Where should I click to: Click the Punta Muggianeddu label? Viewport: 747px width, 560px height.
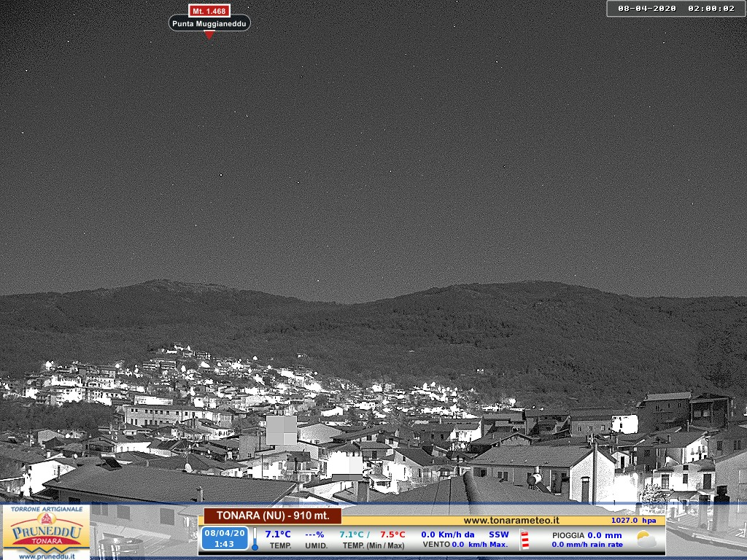point(209,23)
